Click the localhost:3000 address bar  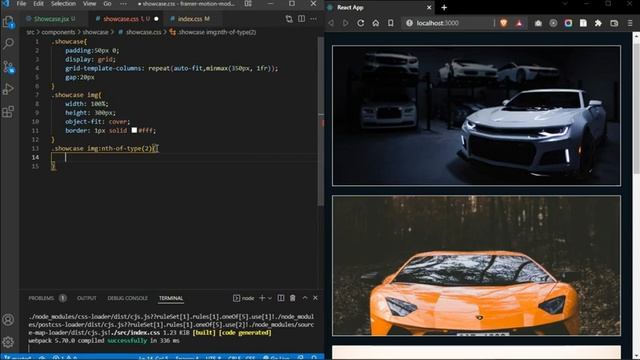click(447, 23)
